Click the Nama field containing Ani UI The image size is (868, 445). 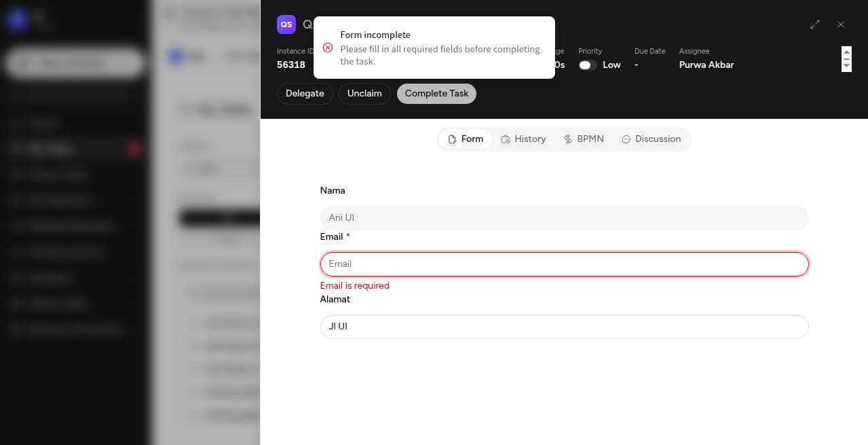click(564, 218)
